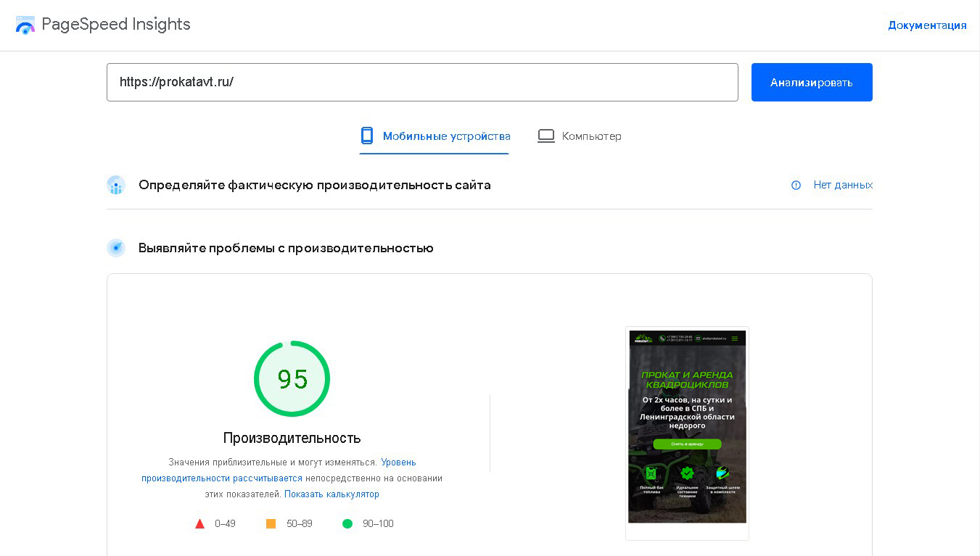Click the info icon next to Нет данных
The height and width of the screenshot is (556, 980).
click(x=796, y=185)
